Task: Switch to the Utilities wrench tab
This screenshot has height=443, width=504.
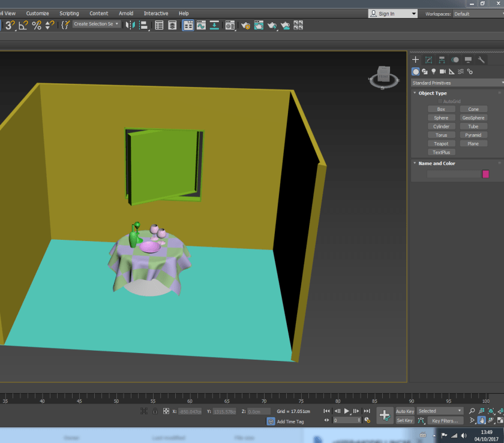Action: point(481,60)
